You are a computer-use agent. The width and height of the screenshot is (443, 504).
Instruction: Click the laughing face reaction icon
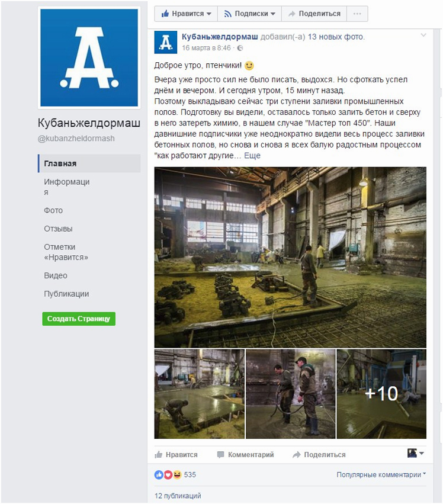click(x=177, y=474)
